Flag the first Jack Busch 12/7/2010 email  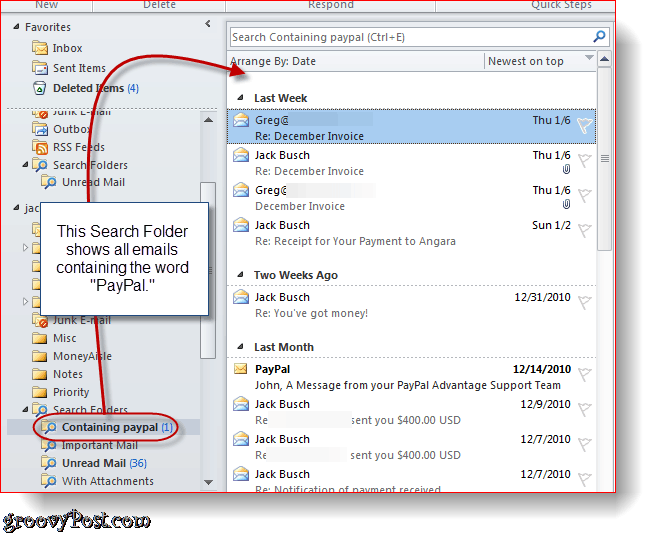click(585, 444)
